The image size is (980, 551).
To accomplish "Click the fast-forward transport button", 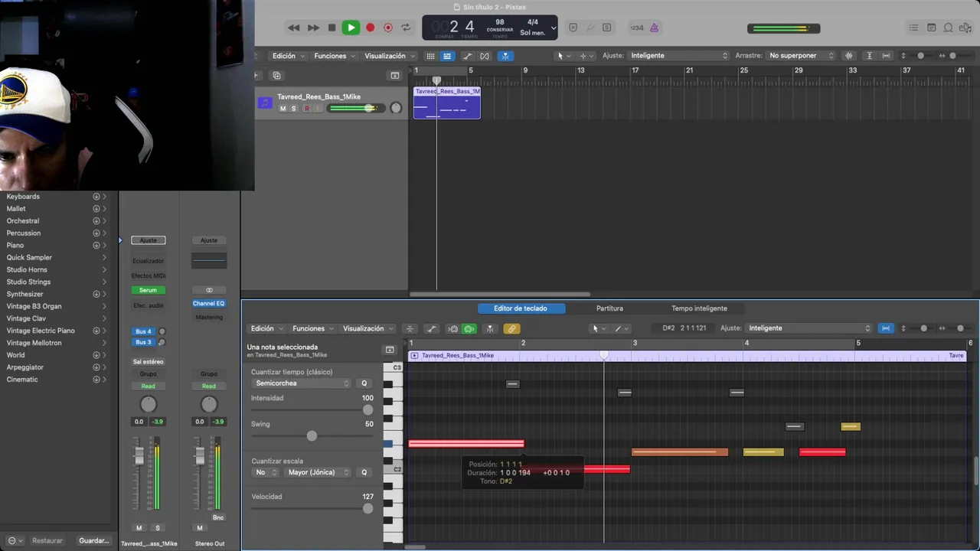I will (x=313, y=28).
